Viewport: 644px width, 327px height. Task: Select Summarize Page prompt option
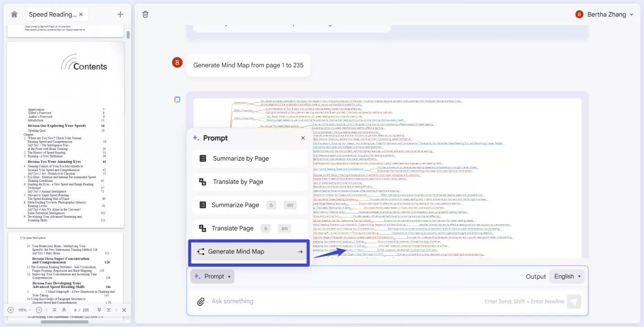pyautogui.click(x=250, y=205)
